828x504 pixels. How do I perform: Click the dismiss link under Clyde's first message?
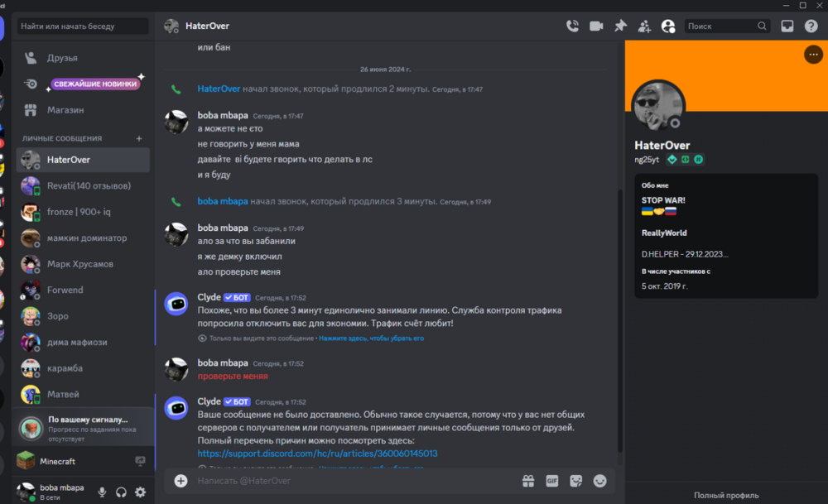pyautogui.click(x=371, y=338)
